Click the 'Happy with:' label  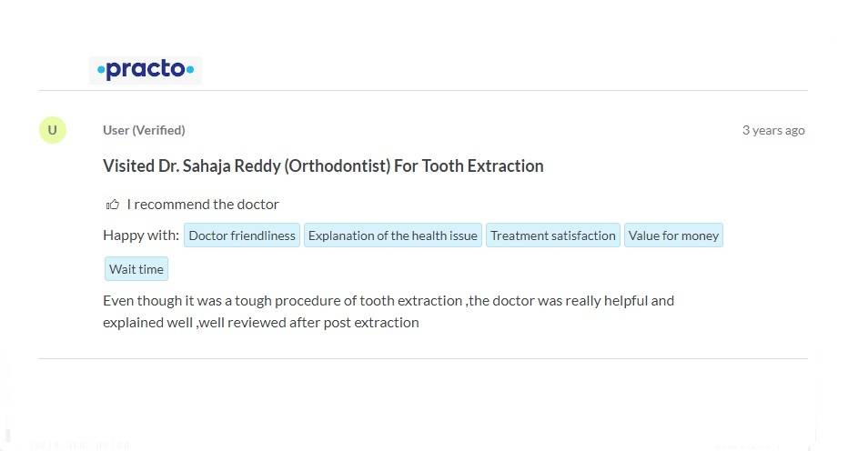click(x=141, y=236)
